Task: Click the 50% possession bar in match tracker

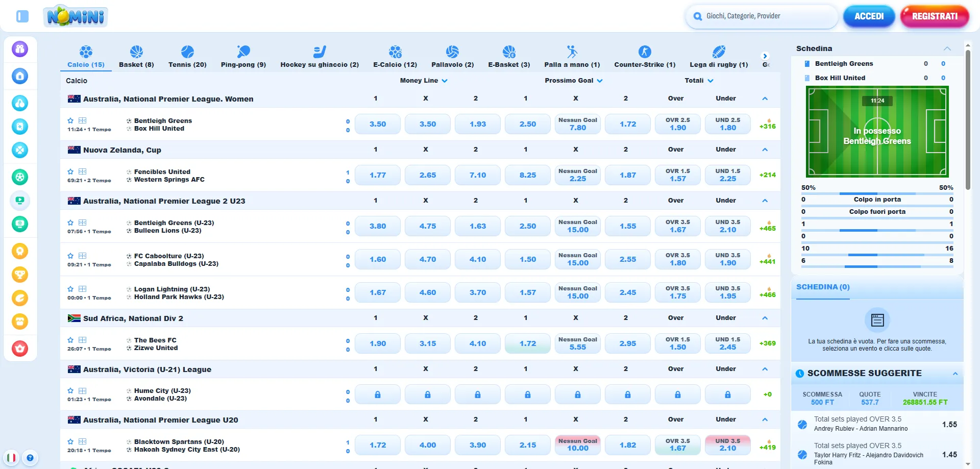Action: tap(877, 193)
